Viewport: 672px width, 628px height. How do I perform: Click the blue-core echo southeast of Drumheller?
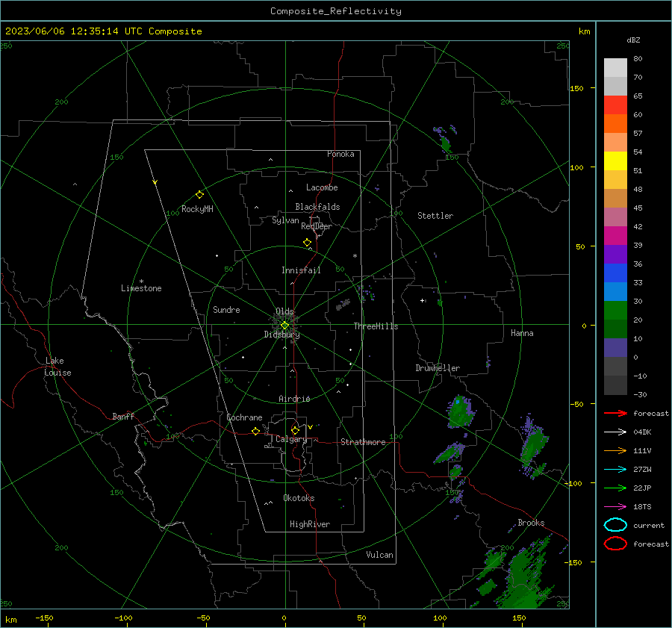[x=460, y=411]
